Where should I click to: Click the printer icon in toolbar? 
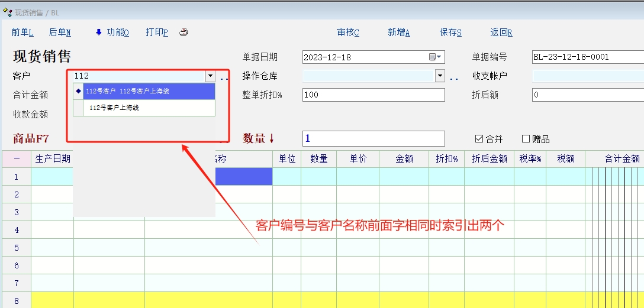coord(184,33)
